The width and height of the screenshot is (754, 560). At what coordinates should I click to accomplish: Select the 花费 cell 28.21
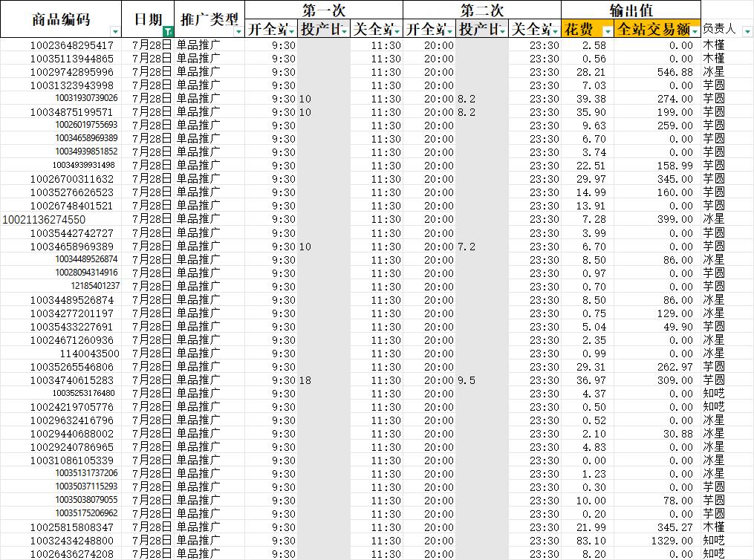pos(588,72)
